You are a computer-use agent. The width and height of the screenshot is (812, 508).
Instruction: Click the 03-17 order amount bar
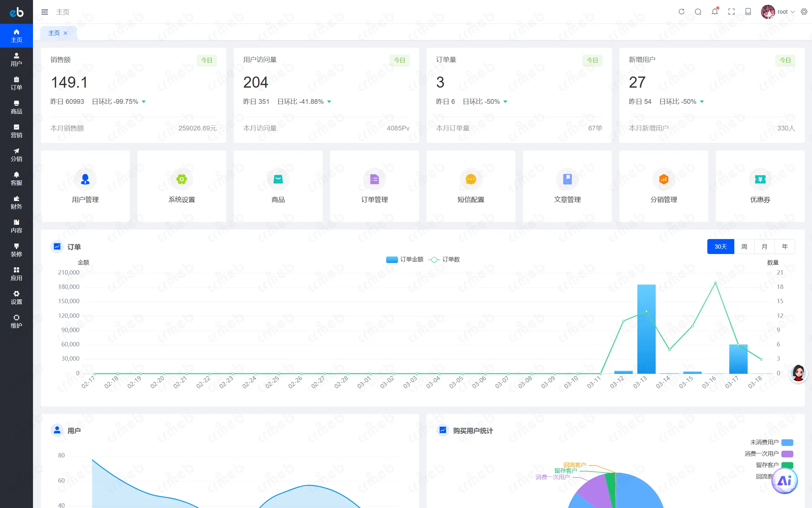(738, 359)
